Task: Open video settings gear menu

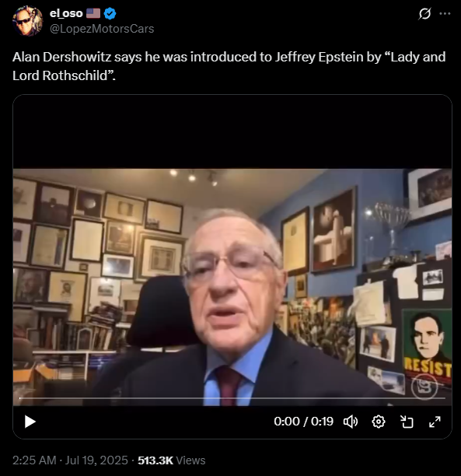Action: click(x=379, y=422)
